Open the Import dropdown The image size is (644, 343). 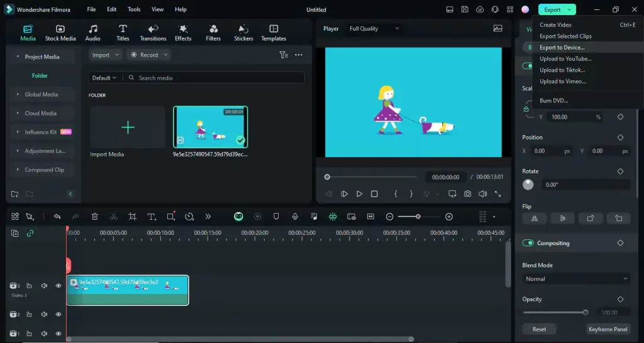pyautogui.click(x=106, y=55)
